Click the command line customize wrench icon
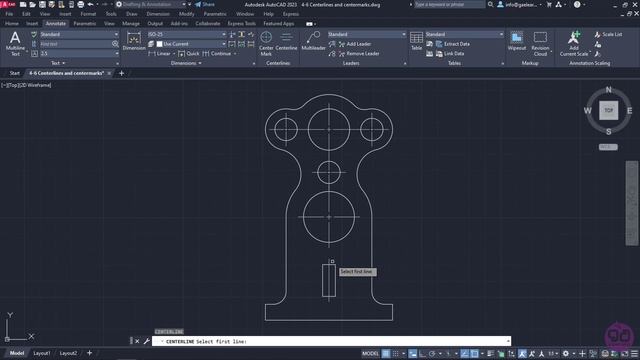640x360 pixels. 146,341
